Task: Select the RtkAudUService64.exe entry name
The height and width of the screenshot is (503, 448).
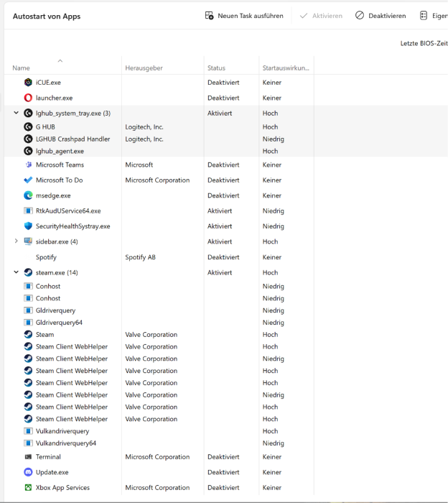Action: click(x=68, y=211)
